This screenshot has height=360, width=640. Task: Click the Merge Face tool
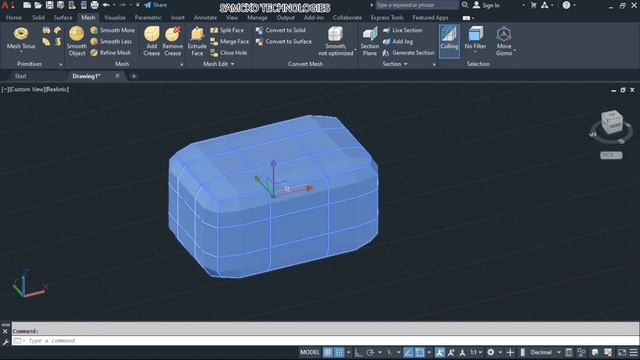pyautogui.click(x=229, y=42)
